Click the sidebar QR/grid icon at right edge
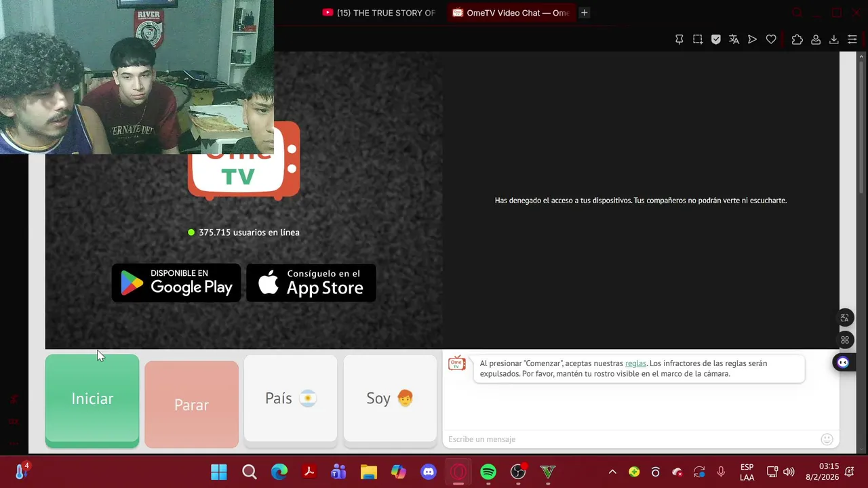 click(844, 340)
